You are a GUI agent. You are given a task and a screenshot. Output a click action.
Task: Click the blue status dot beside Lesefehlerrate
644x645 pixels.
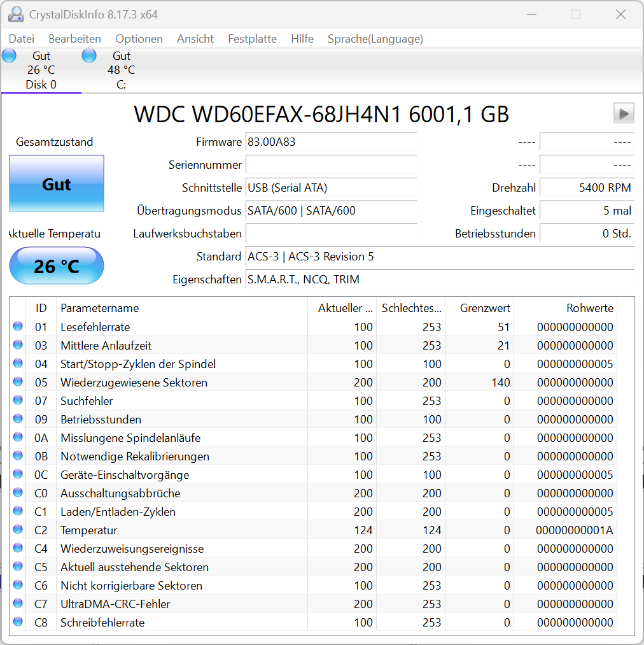click(x=18, y=327)
